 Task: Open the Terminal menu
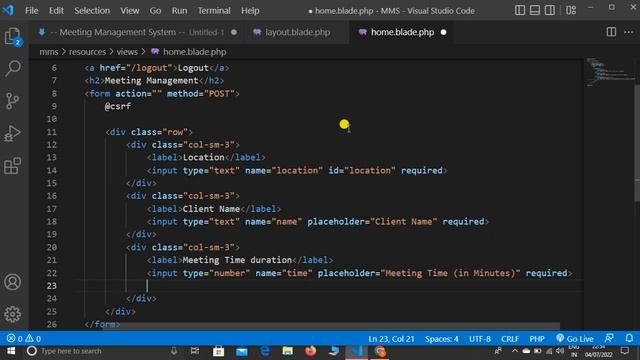[214, 11]
